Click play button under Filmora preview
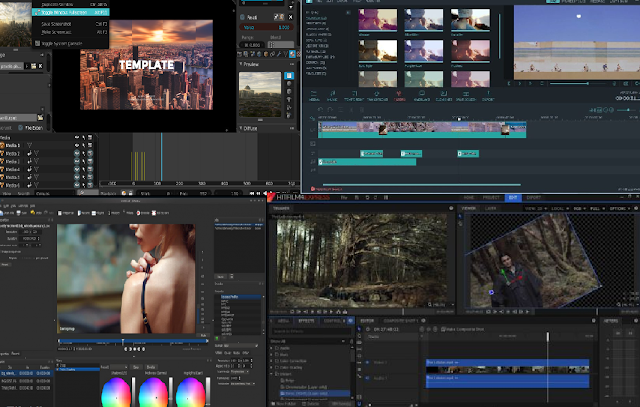The image size is (640, 407). pyautogui.click(x=520, y=83)
